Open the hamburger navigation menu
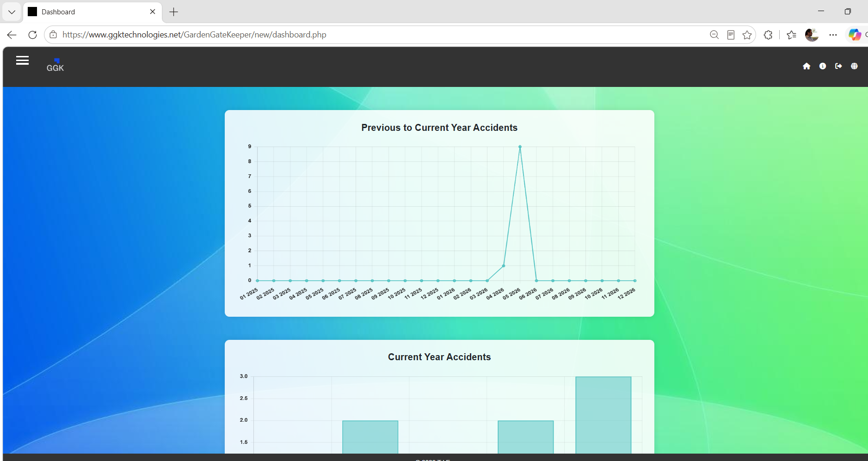This screenshot has width=868, height=461. (22, 61)
